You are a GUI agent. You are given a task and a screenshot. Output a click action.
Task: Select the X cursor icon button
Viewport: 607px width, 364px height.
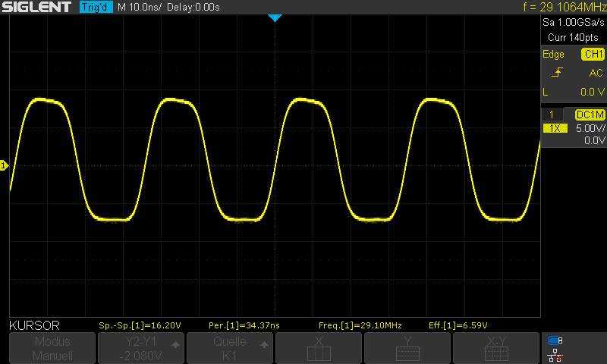(x=319, y=348)
